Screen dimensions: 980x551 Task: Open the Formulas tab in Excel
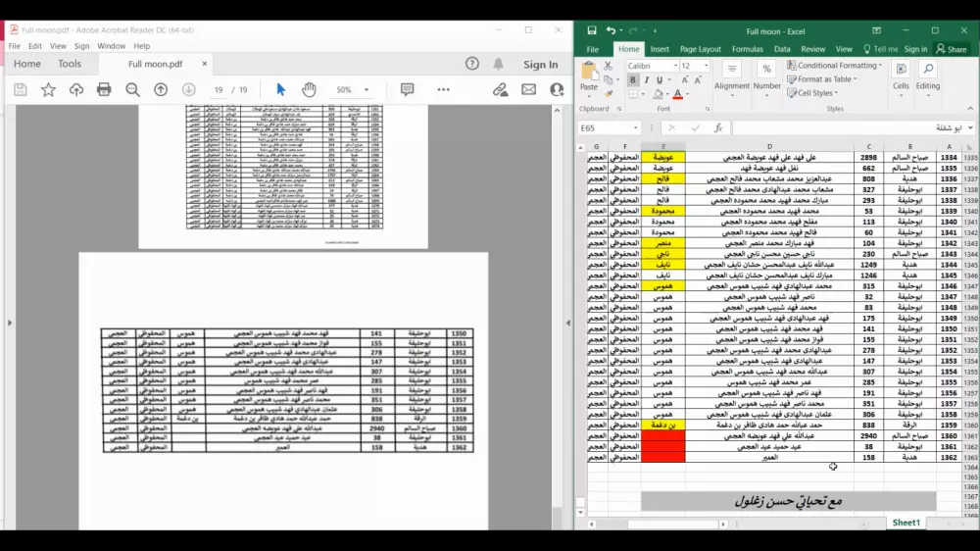747,49
